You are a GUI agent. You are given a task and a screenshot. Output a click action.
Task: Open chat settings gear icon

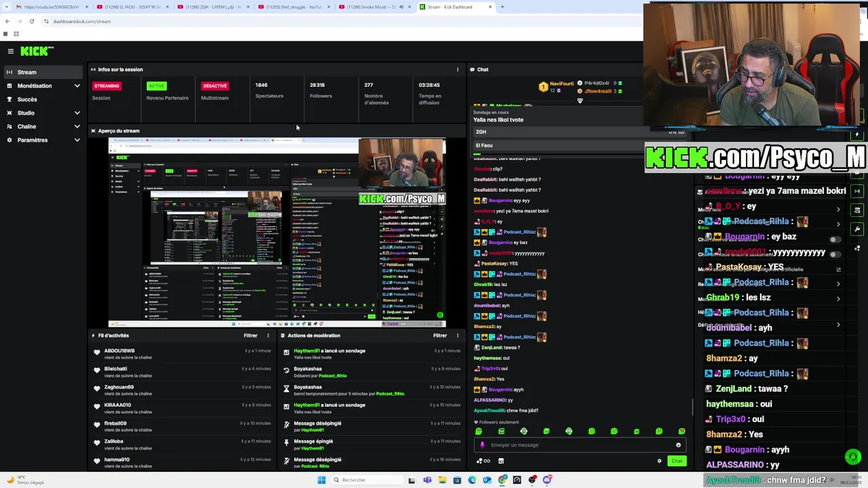click(659, 461)
